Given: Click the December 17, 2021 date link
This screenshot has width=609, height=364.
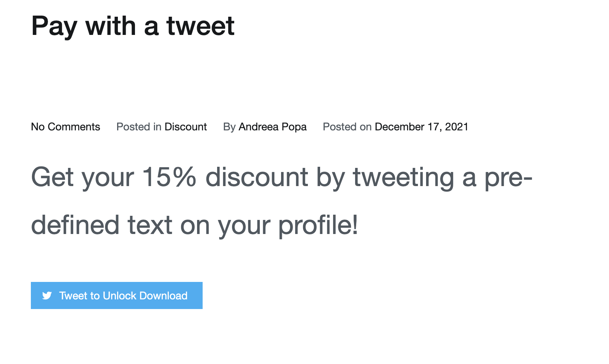Looking at the screenshot, I should [x=422, y=127].
